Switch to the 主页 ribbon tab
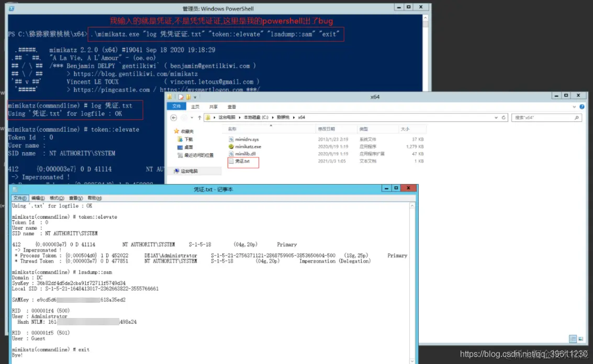 click(195, 107)
